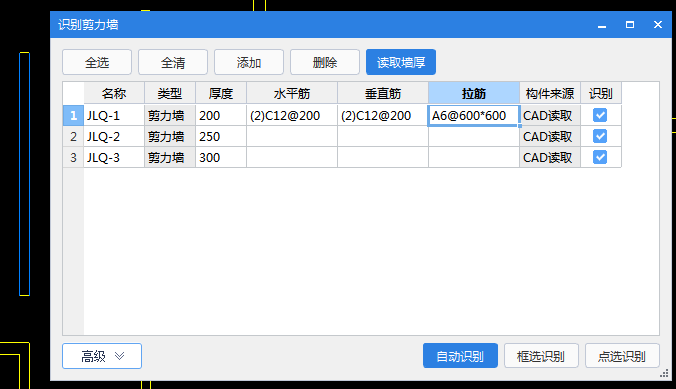
Task: Click 水平筋 cell (2)C12@200 in JLQ-1 row
Action: [x=292, y=115]
